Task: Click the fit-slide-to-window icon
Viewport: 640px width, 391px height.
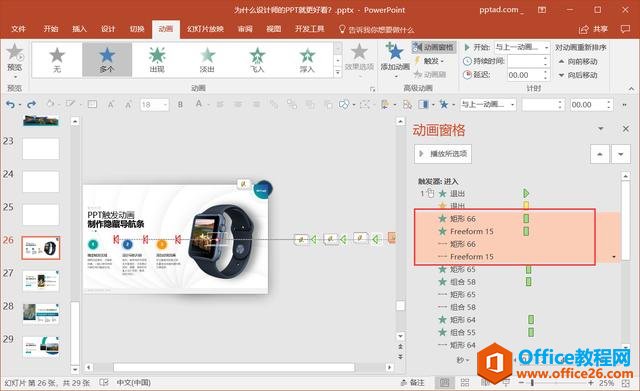Action: (x=626, y=383)
